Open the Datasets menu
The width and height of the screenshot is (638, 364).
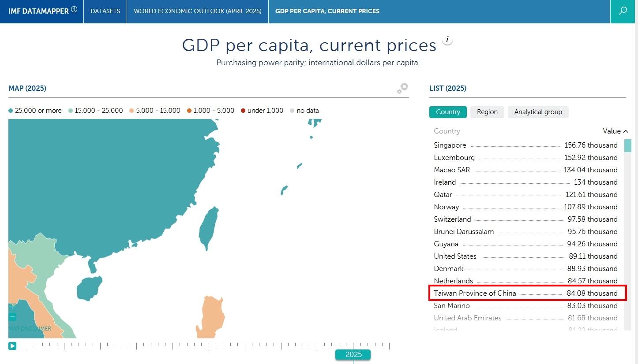tap(105, 11)
